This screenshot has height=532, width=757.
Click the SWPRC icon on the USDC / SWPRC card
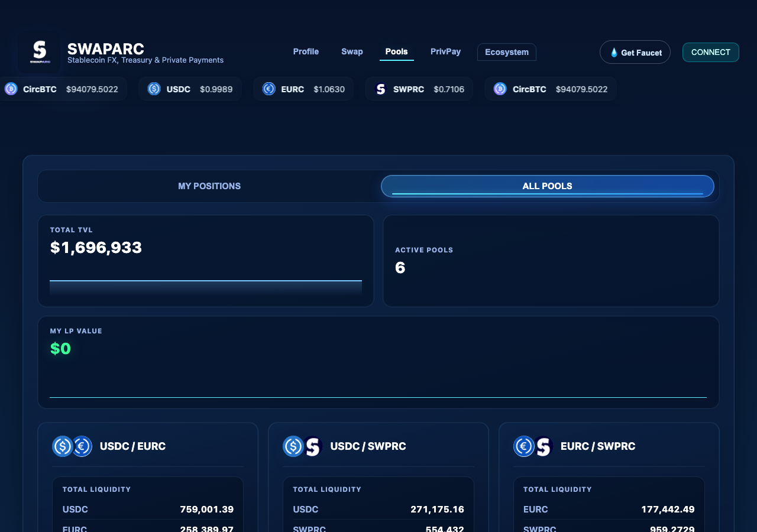coord(312,446)
